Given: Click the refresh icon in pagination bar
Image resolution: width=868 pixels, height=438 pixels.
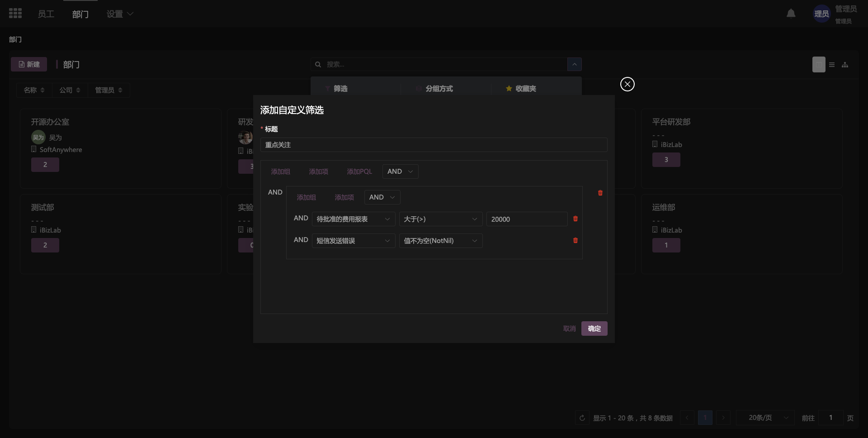Looking at the screenshot, I should pos(582,418).
